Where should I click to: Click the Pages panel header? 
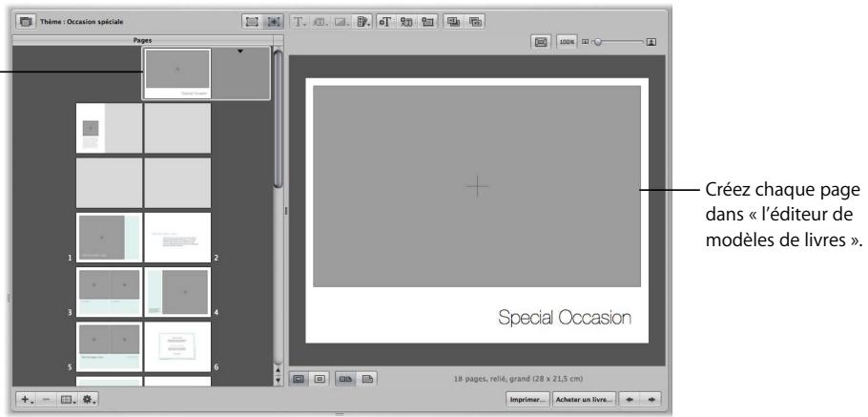coord(143,40)
